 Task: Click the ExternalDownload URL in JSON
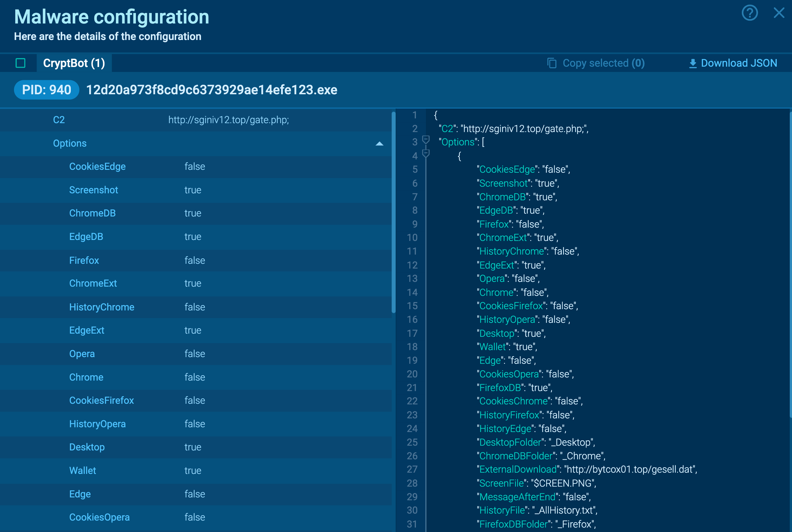tap(630, 469)
